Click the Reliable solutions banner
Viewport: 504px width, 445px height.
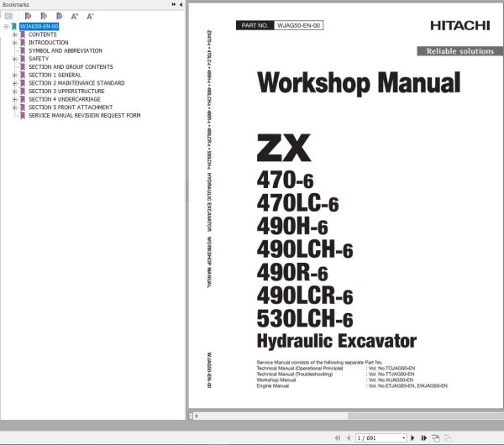pyautogui.click(x=460, y=51)
